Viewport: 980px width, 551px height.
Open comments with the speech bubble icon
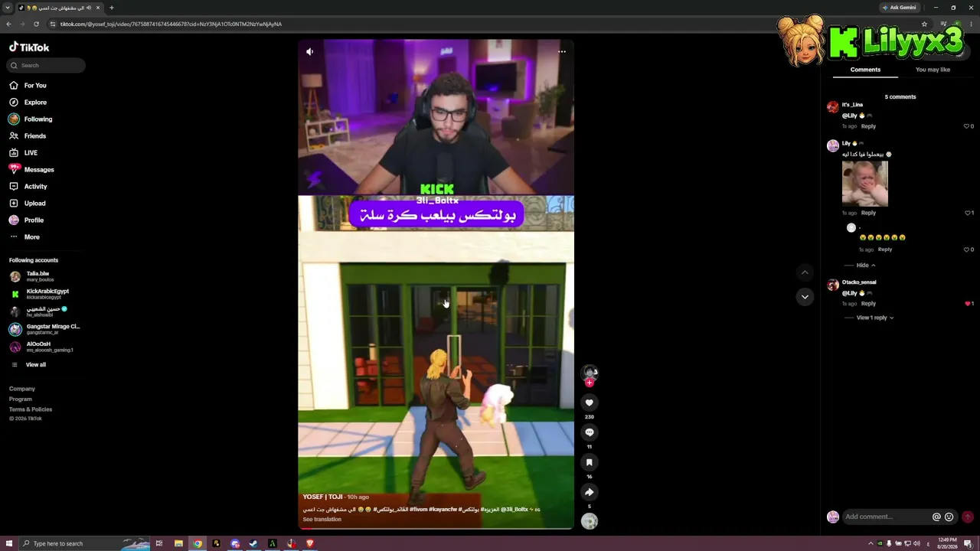[x=589, y=432]
